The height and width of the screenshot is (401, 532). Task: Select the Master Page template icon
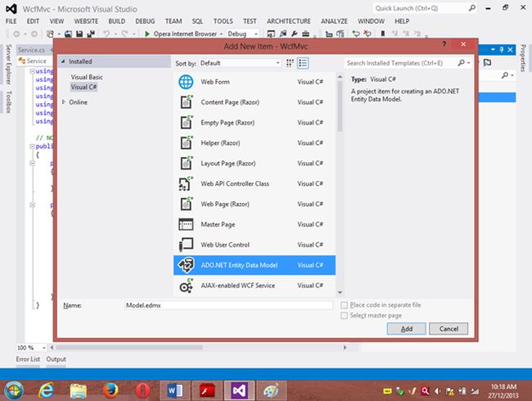186,224
